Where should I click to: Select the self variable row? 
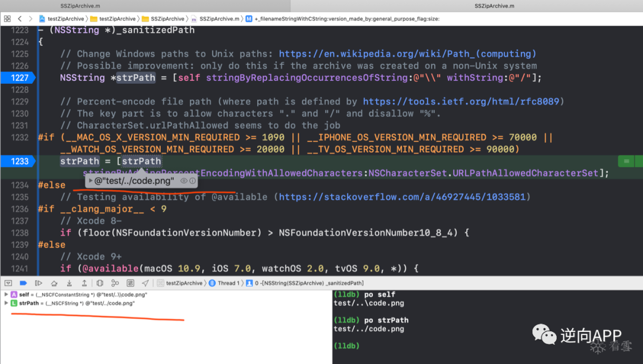[x=166, y=294]
